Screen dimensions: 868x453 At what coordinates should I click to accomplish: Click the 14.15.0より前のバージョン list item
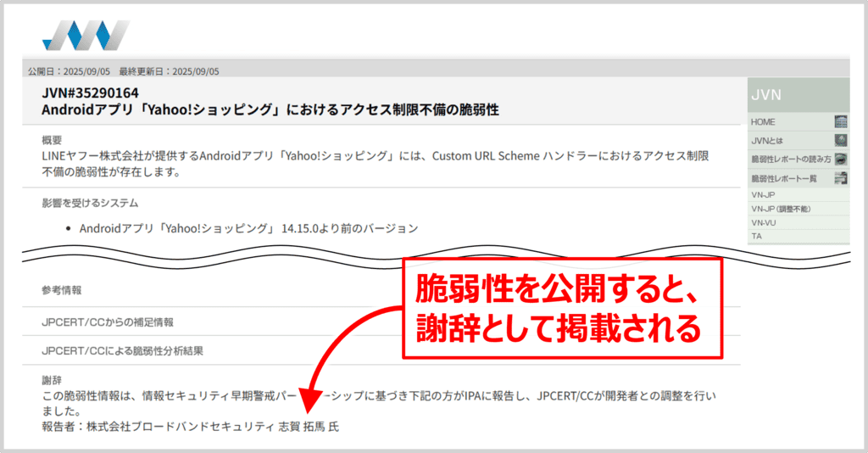[x=248, y=228]
